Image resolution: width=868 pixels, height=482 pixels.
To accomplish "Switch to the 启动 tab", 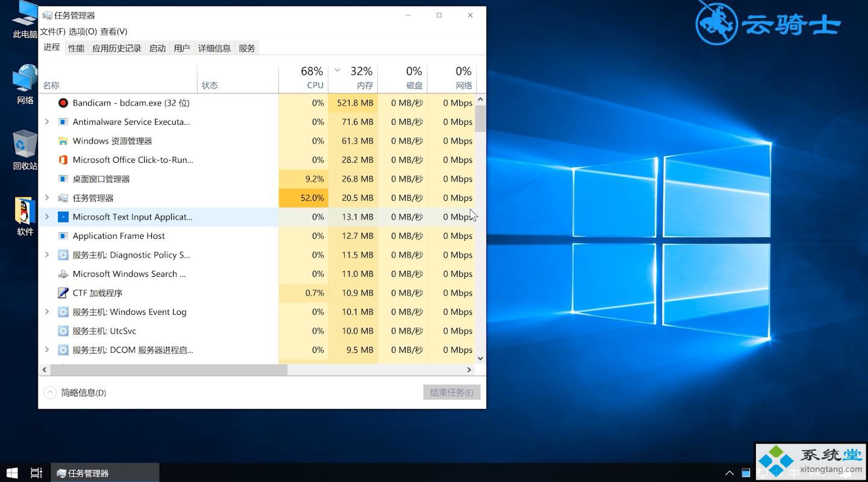I will point(157,48).
